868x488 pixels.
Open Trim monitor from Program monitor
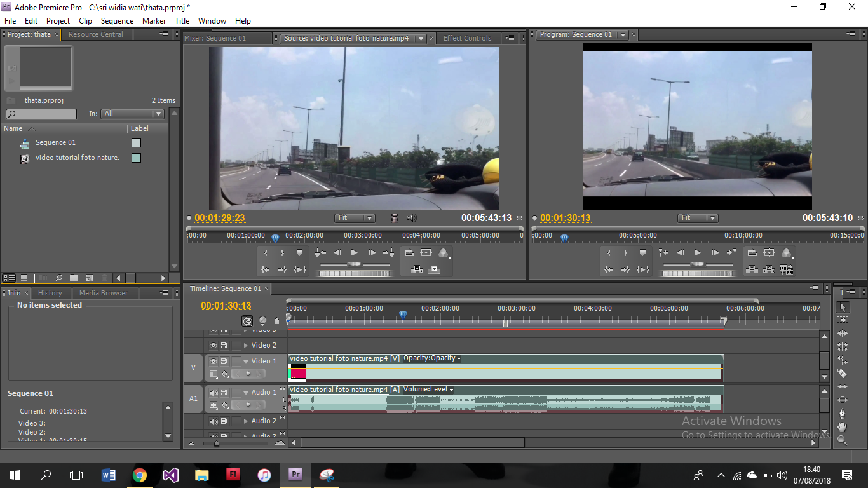(x=787, y=269)
